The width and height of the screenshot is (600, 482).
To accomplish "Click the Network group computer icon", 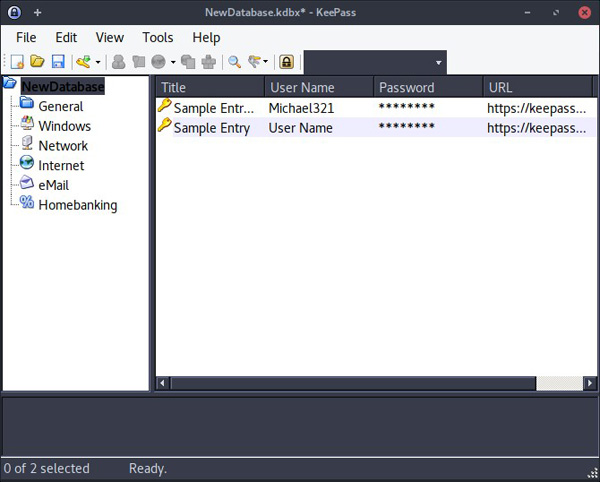I will tap(27, 142).
